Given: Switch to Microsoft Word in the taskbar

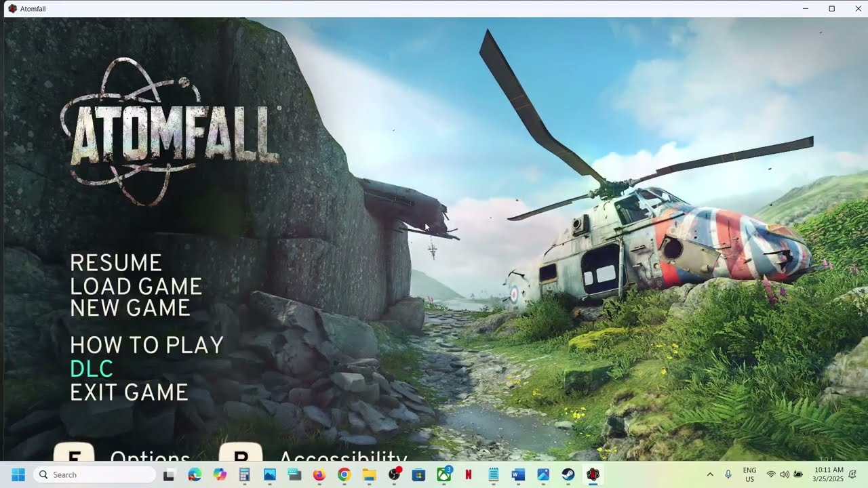Looking at the screenshot, I should tap(518, 474).
